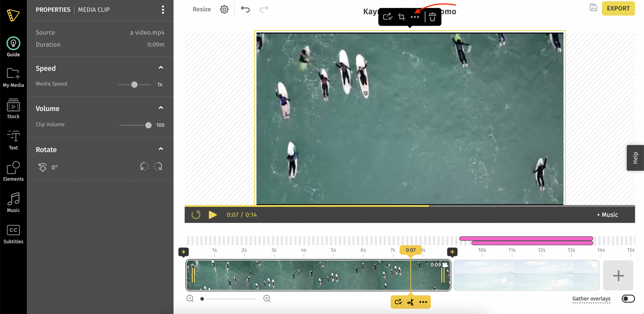The image size is (644, 314).
Task: Select the 0:05 beach clip on timeline
Action: coord(526,275)
